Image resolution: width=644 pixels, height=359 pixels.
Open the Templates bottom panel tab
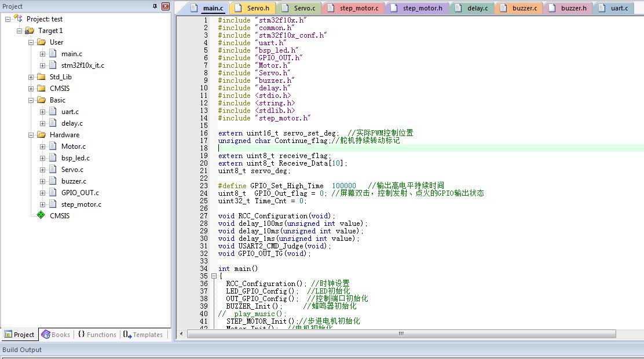[x=143, y=335]
